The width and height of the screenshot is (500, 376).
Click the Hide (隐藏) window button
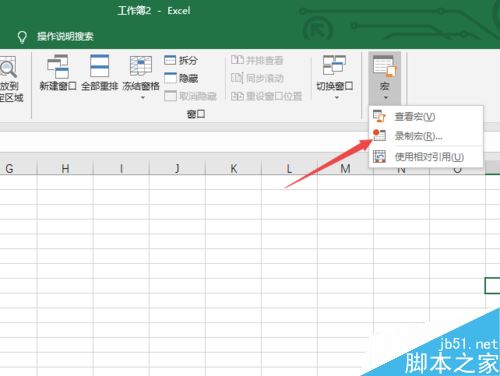[181, 78]
